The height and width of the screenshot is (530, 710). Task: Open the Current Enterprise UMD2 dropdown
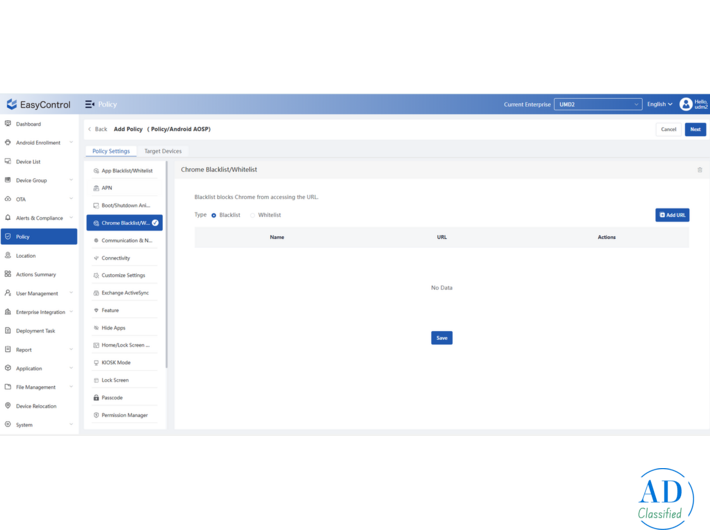[598, 104]
